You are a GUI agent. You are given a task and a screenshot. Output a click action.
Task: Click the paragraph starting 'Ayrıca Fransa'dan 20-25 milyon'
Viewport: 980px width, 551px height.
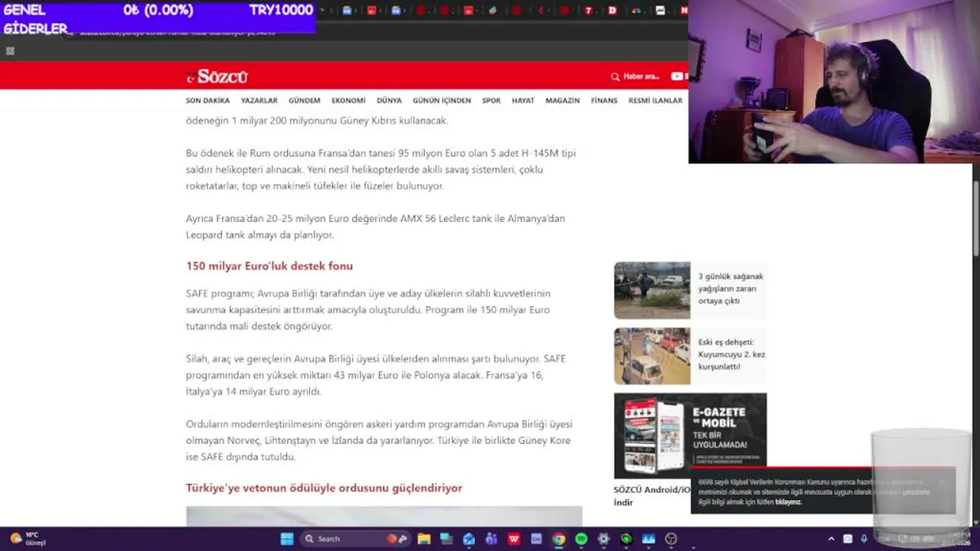(x=375, y=227)
